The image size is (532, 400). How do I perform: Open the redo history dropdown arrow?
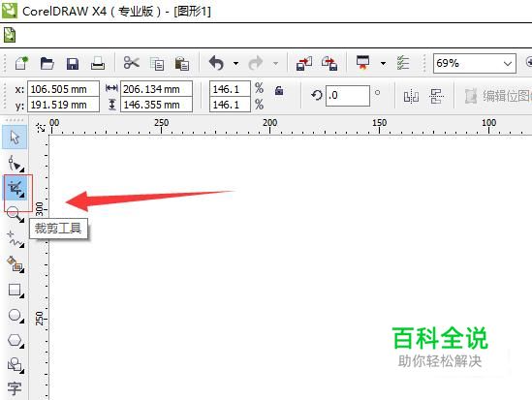(275, 63)
